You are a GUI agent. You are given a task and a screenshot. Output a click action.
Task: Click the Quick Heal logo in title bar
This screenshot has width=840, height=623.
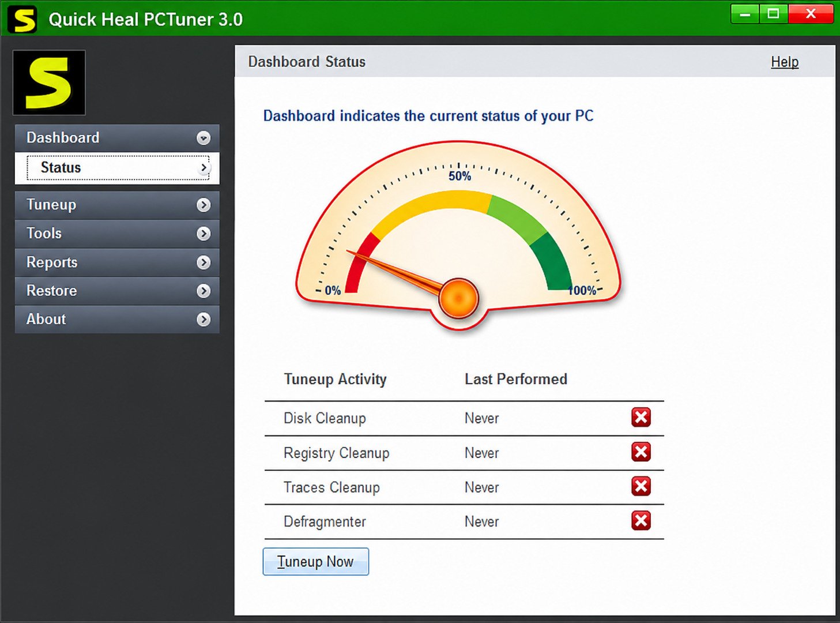[x=22, y=19]
